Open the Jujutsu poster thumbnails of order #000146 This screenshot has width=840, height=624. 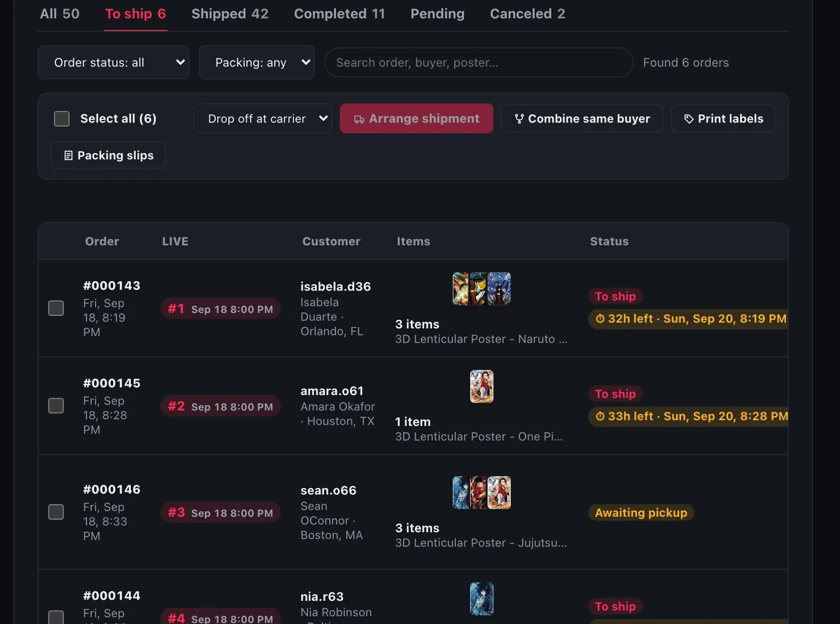pos(482,492)
